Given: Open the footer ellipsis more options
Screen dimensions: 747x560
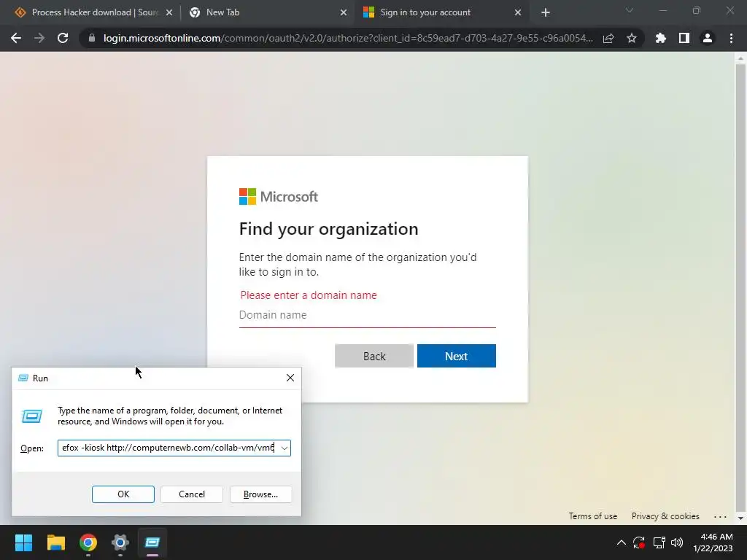Looking at the screenshot, I should [720, 516].
